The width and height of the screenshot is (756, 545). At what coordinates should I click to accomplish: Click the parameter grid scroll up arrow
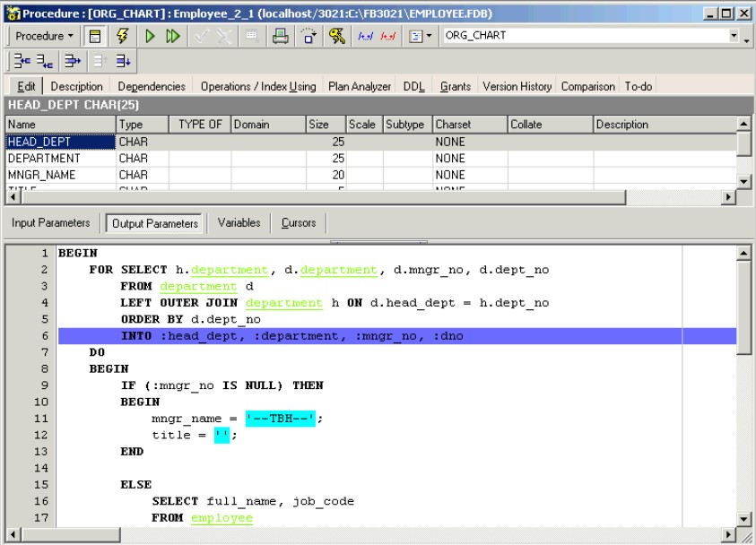(x=743, y=124)
